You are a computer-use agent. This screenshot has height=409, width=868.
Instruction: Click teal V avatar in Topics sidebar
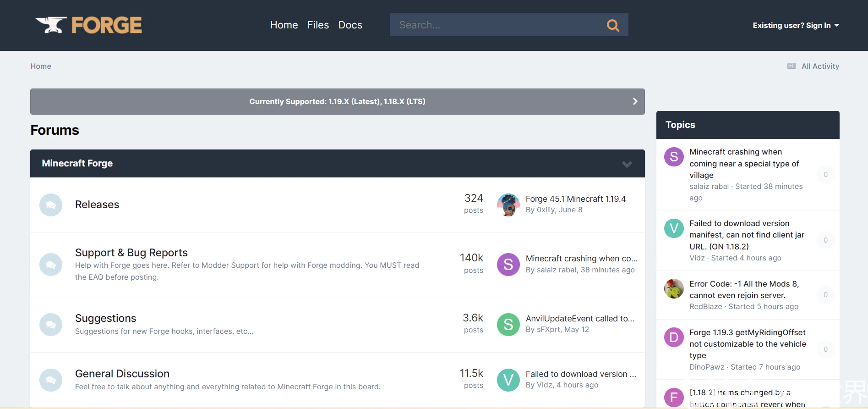point(674,228)
